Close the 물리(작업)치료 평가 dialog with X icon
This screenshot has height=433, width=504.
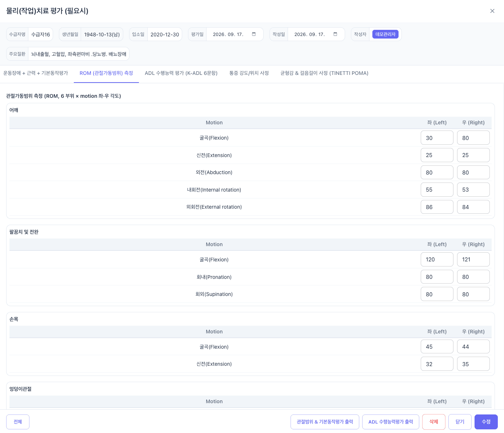[492, 11]
